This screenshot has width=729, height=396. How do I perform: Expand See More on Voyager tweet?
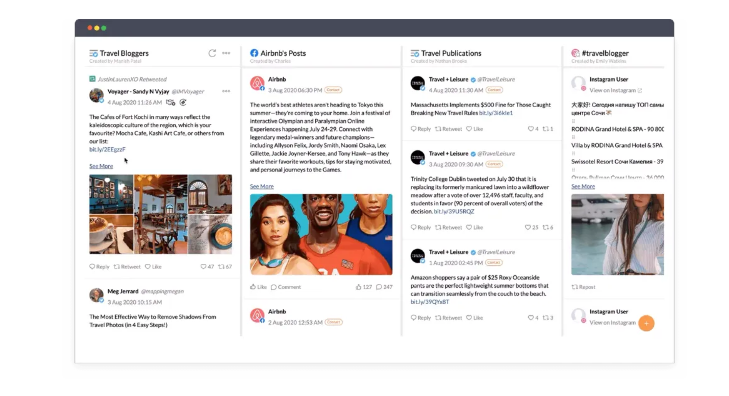(101, 166)
